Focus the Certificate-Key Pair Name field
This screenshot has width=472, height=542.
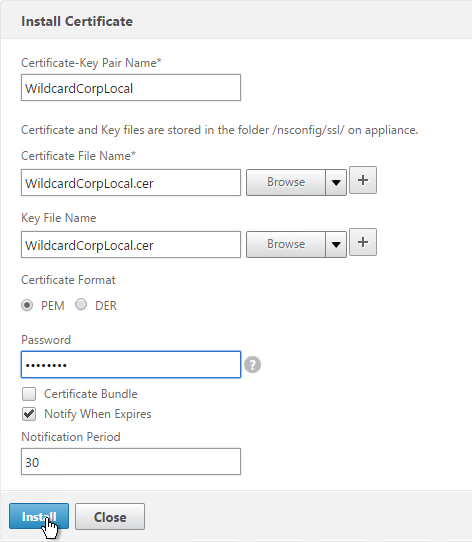pyautogui.click(x=131, y=88)
